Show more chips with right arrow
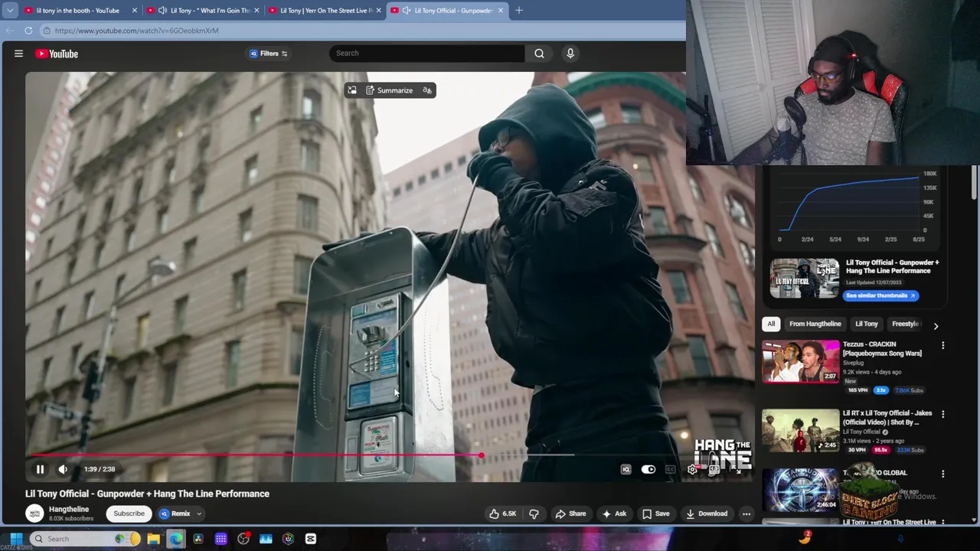Screen dimensions: 980x551 click(x=936, y=326)
